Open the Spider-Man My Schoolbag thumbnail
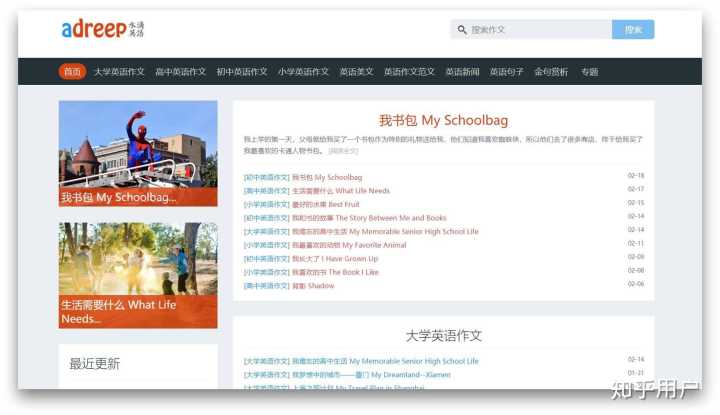The height and width of the screenshot is (415, 720). click(138, 154)
